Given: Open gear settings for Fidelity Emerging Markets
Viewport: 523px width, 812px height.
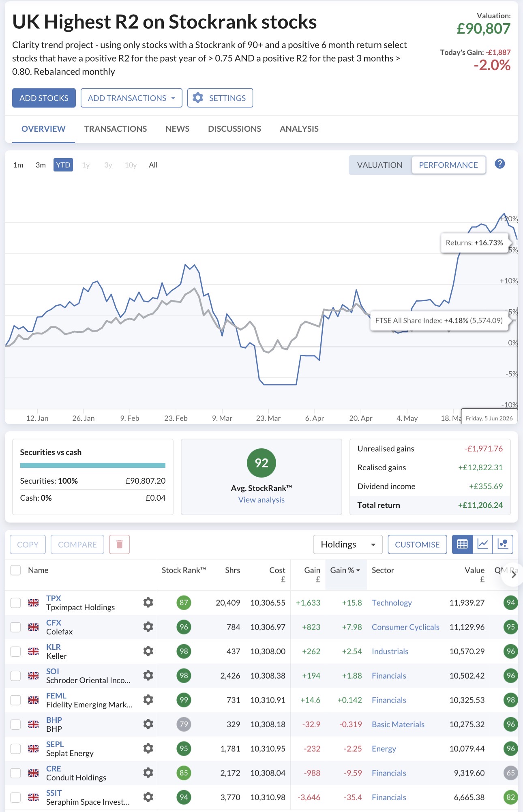Looking at the screenshot, I should (148, 700).
